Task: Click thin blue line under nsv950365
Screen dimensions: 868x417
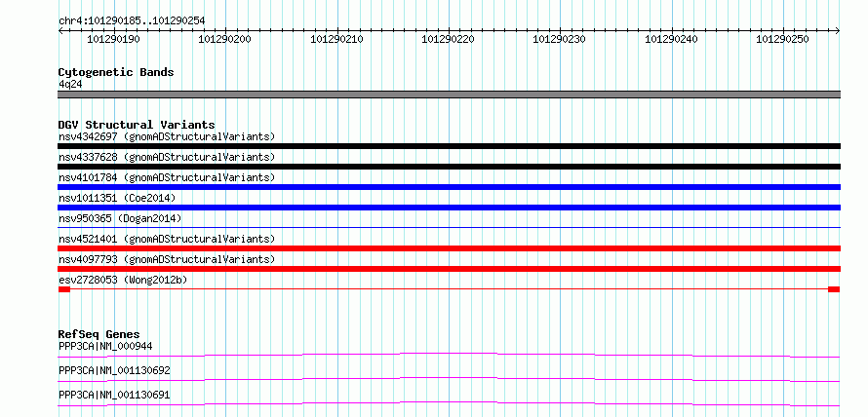Action: coord(449,227)
